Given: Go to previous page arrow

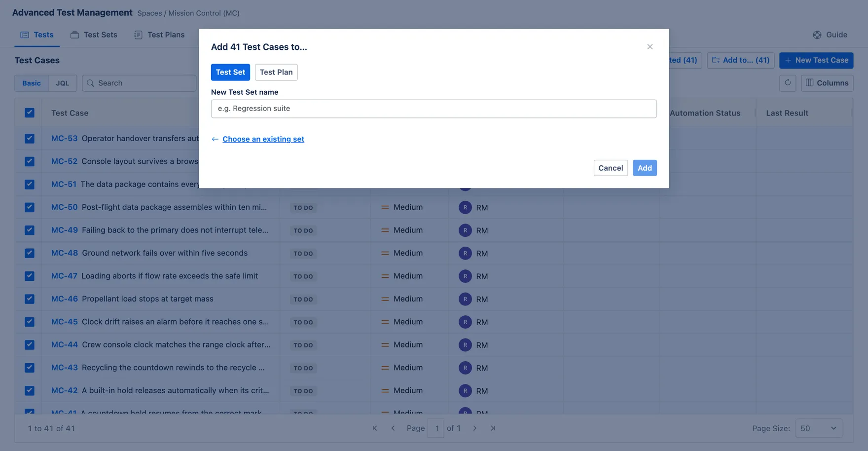Looking at the screenshot, I should [x=393, y=428].
